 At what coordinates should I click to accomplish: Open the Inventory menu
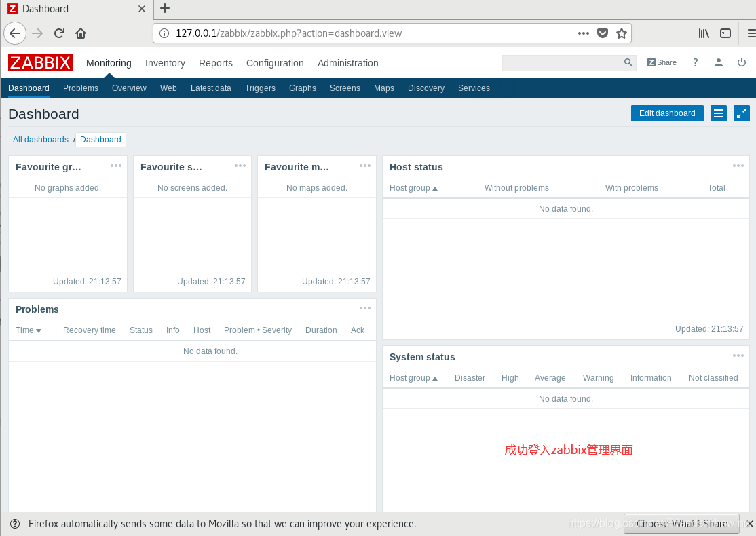click(x=165, y=63)
